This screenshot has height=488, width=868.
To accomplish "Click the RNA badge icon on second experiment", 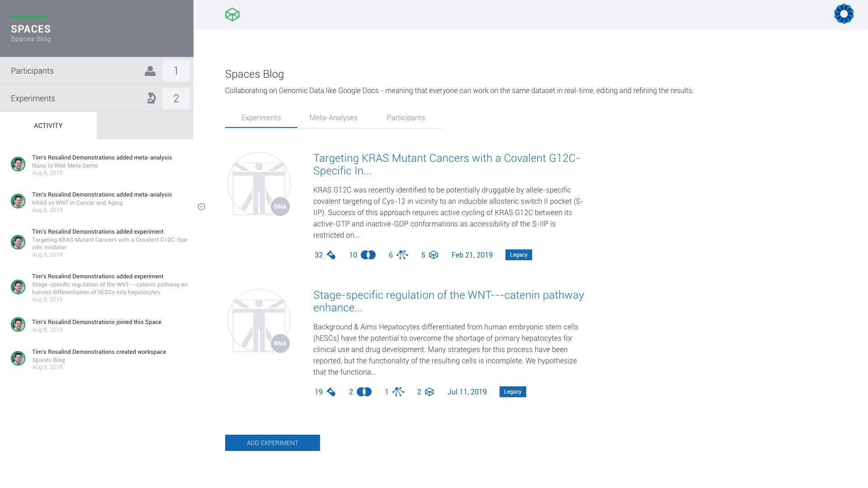I will pos(279,343).
